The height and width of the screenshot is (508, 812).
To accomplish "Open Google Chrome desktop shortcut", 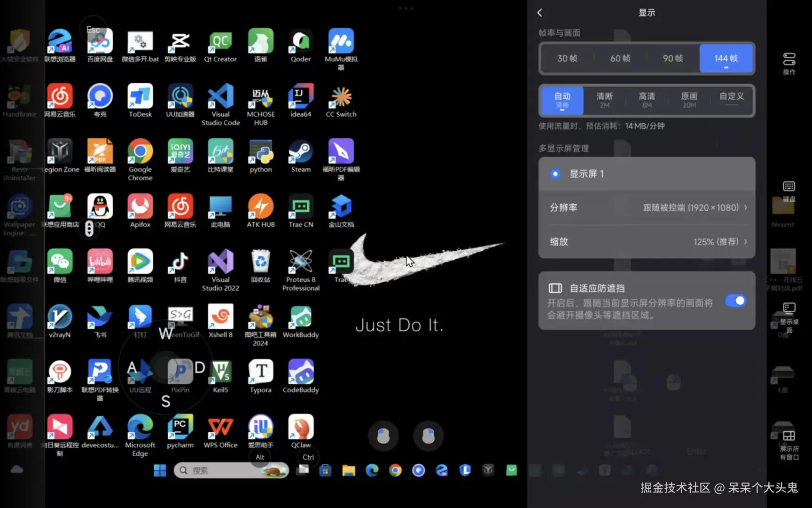I will [140, 160].
